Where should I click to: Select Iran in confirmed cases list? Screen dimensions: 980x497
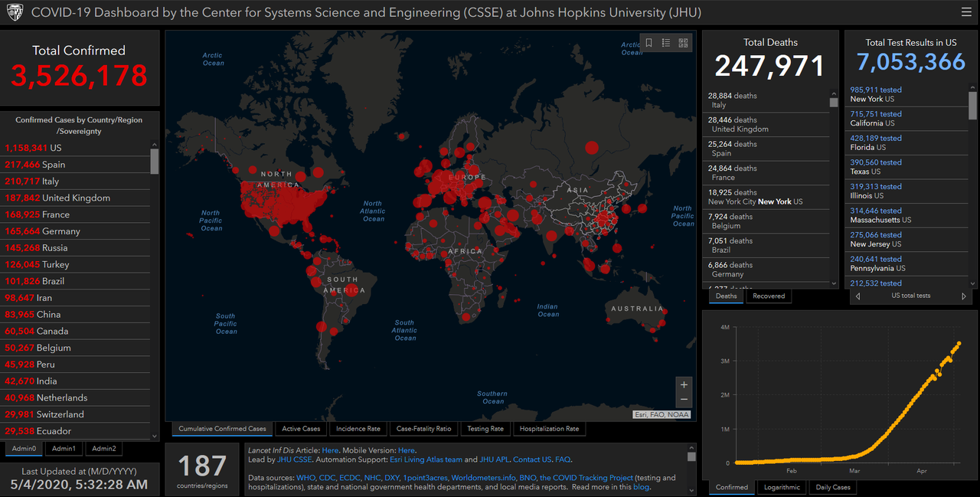click(x=75, y=298)
